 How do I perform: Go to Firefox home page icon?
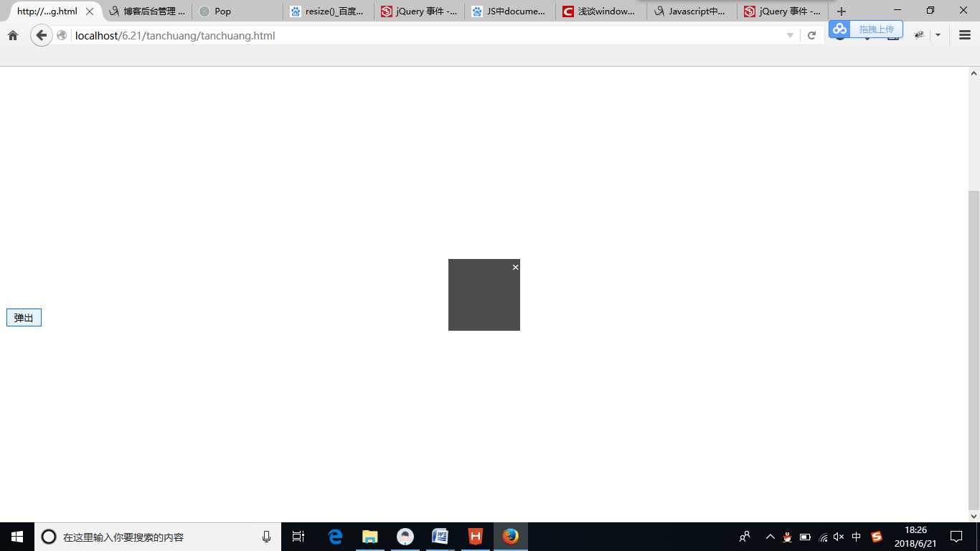click(x=13, y=35)
